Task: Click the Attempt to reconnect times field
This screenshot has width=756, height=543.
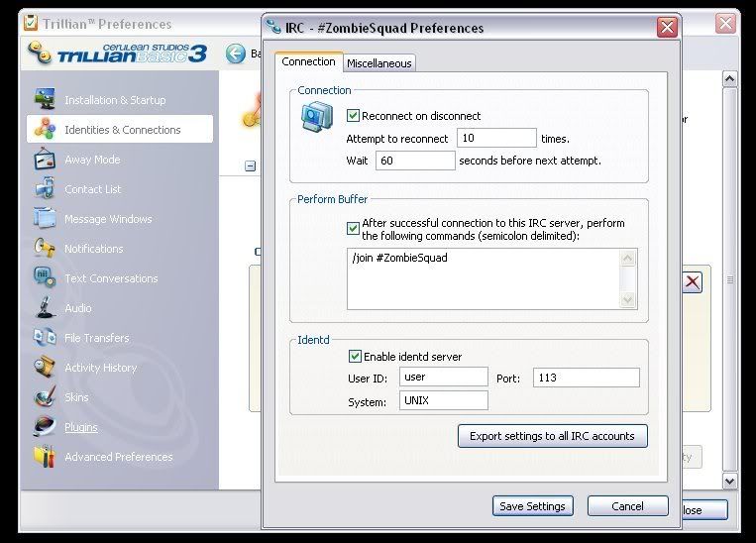Action: coord(496,138)
